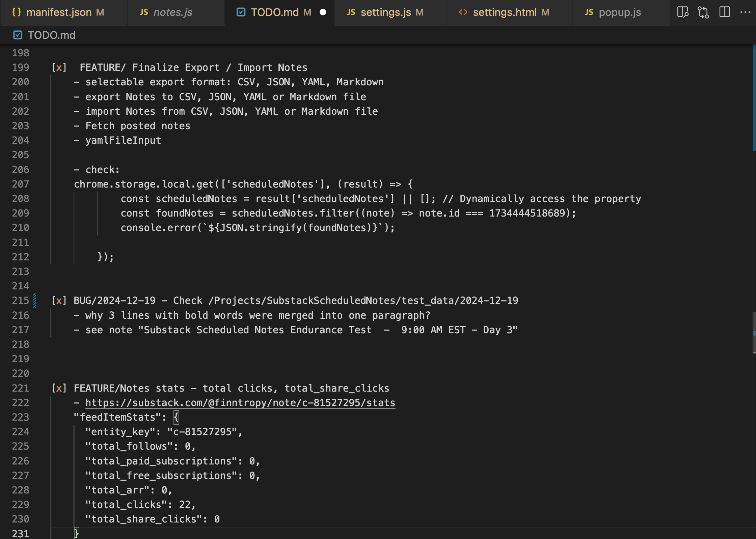Select the TODO.md tab
The width and height of the screenshot is (756, 539).
(x=279, y=12)
